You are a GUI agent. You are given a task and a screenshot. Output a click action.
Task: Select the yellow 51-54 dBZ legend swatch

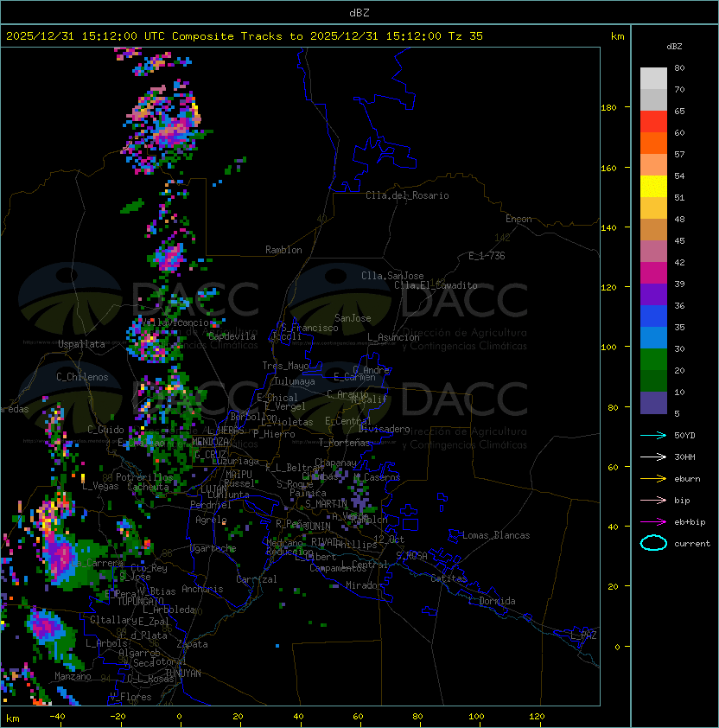[653, 187]
